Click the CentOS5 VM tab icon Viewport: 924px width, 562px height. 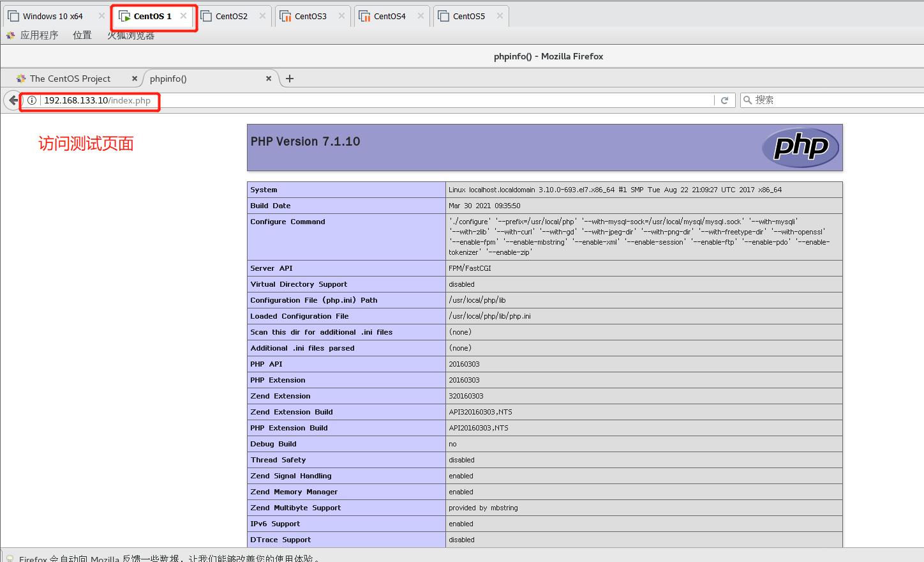click(443, 16)
